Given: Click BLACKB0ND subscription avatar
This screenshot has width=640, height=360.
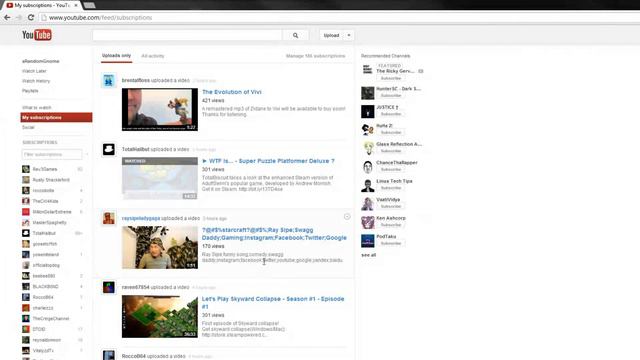Looking at the screenshot, I should [x=26, y=287].
